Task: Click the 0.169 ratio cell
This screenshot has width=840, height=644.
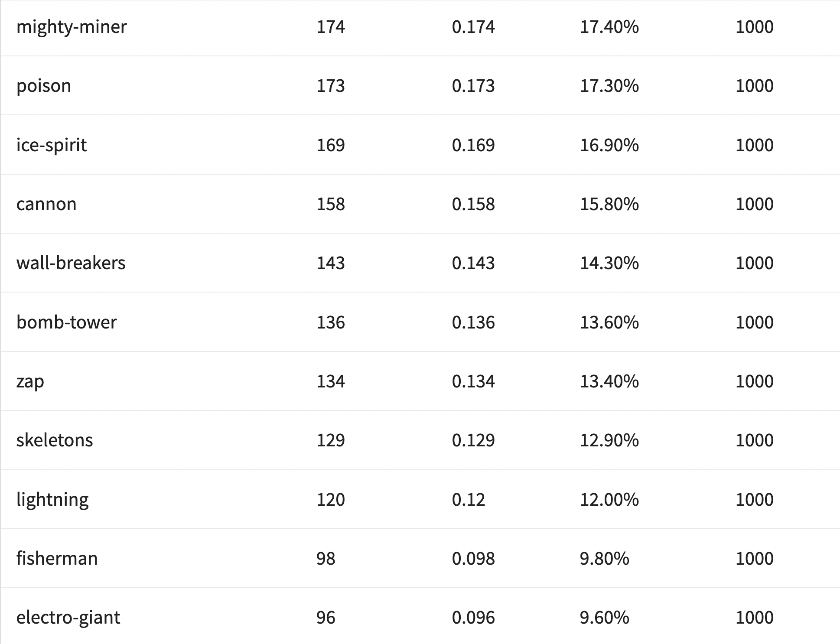Action: pos(473,145)
